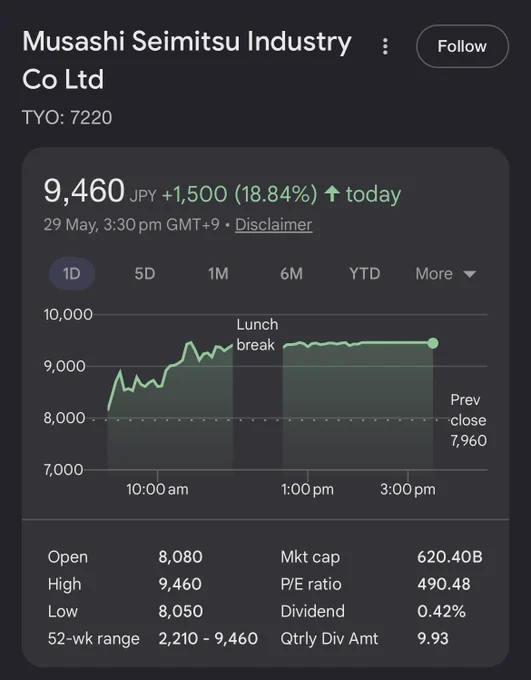Click the 3:00 pm axis tick
531x680 pixels.
click(x=408, y=489)
